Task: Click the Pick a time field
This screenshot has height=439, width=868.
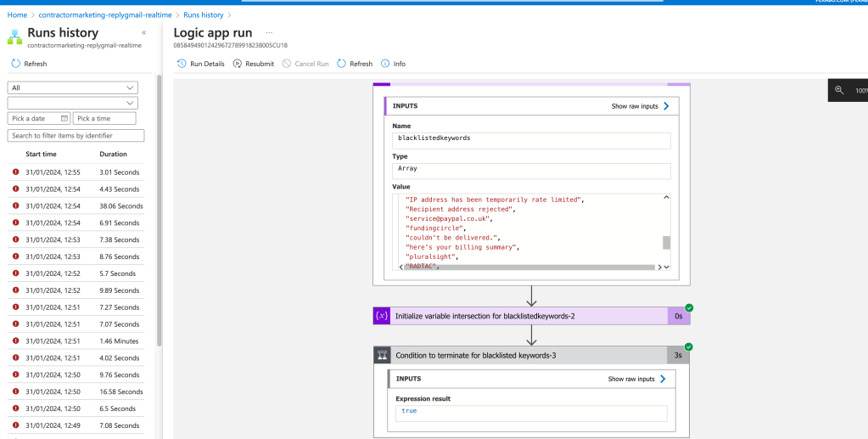Action: point(104,118)
